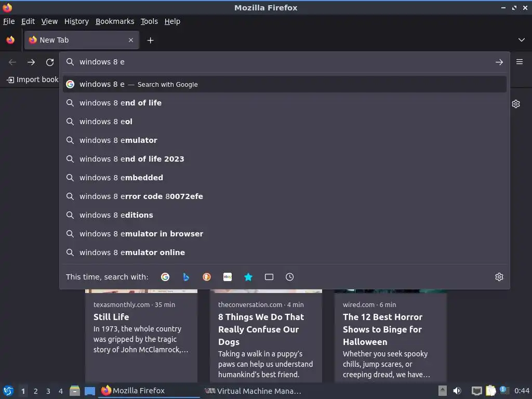Expand the list all tabs chevron
532x399 pixels.
(522, 40)
